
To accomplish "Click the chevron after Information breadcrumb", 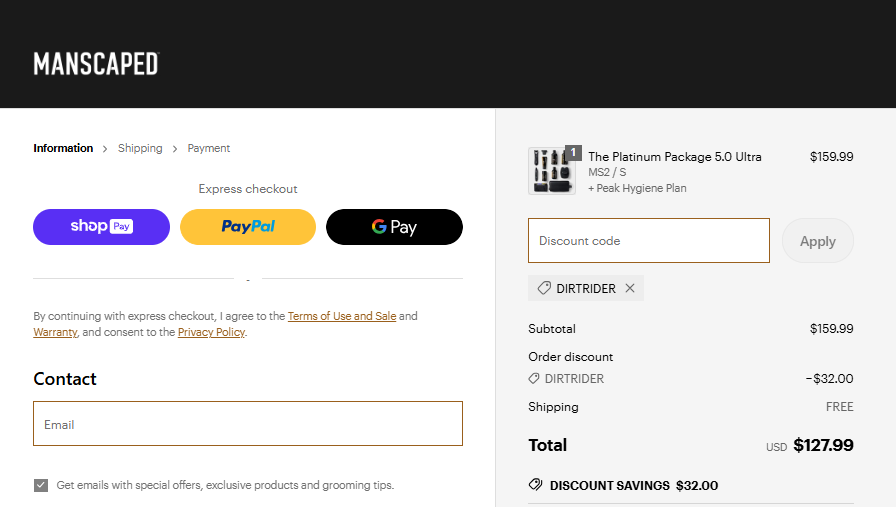I will point(105,149).
